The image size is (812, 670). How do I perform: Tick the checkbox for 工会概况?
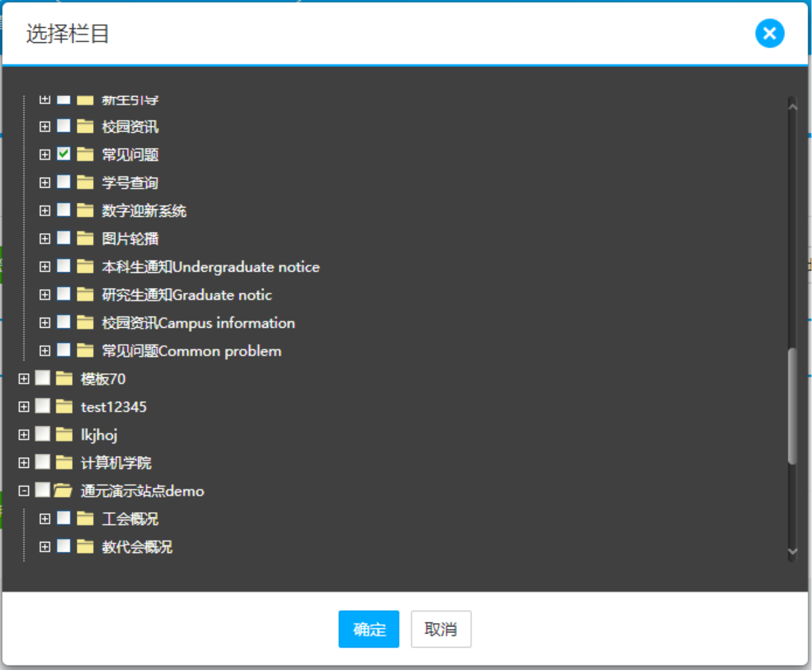point(64,518)
